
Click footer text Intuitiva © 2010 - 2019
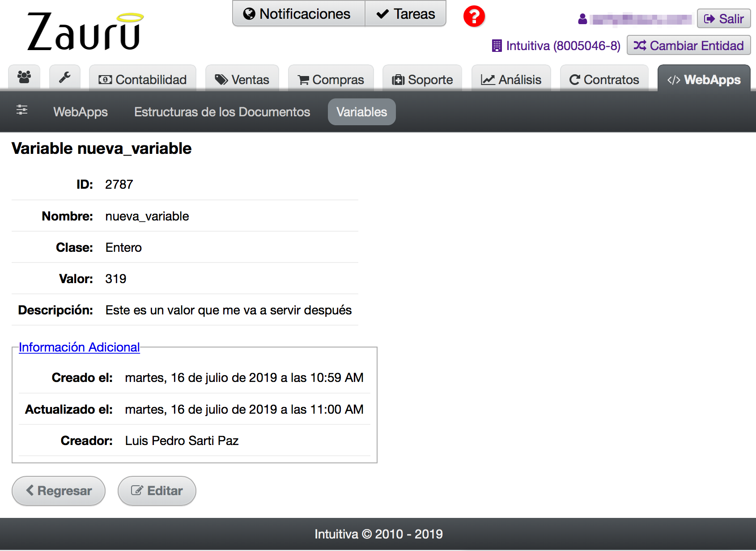point(378,534)
